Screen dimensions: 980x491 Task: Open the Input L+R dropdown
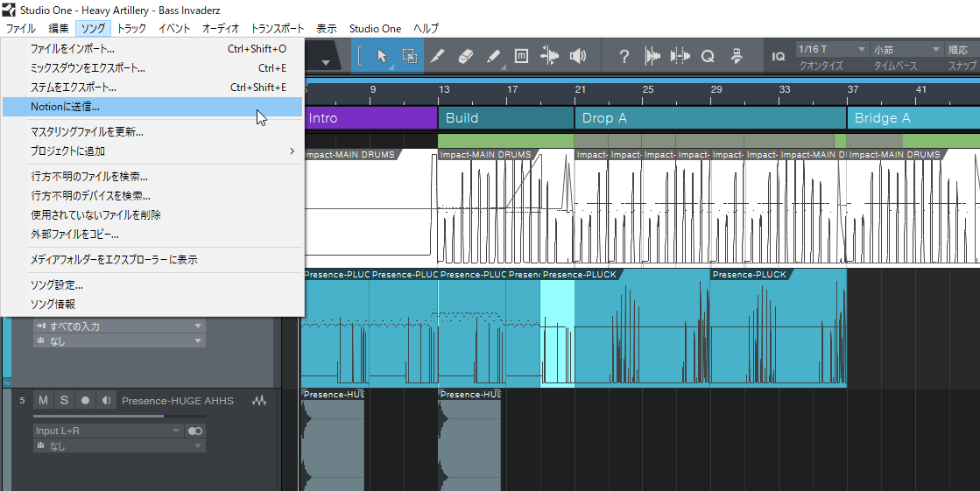(x=109, y=431)
